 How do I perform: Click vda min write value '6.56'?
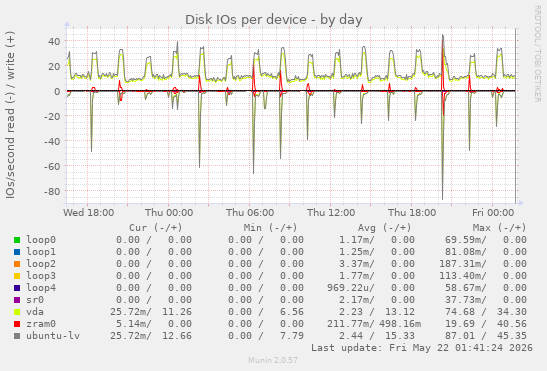click(292, 312)
